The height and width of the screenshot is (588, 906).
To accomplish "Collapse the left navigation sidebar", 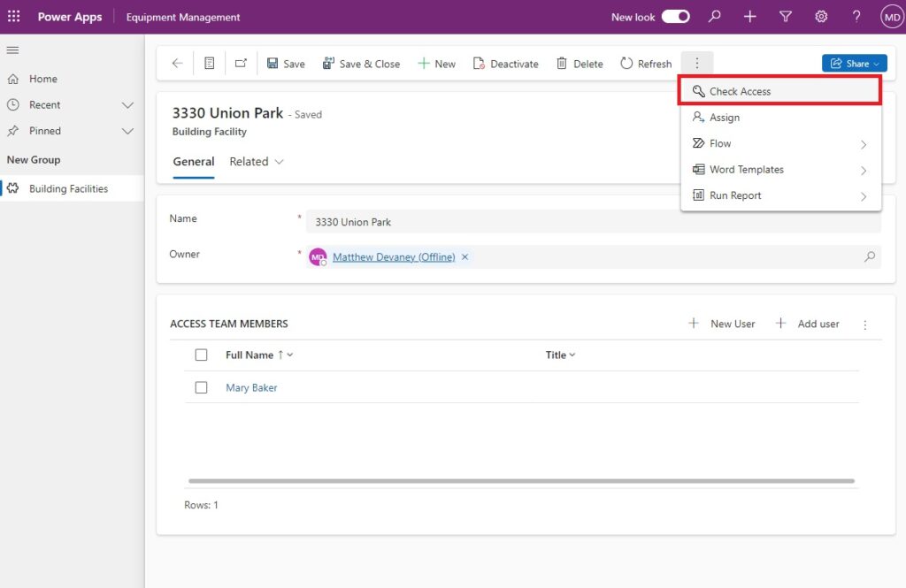I will (x=12, y=50).
